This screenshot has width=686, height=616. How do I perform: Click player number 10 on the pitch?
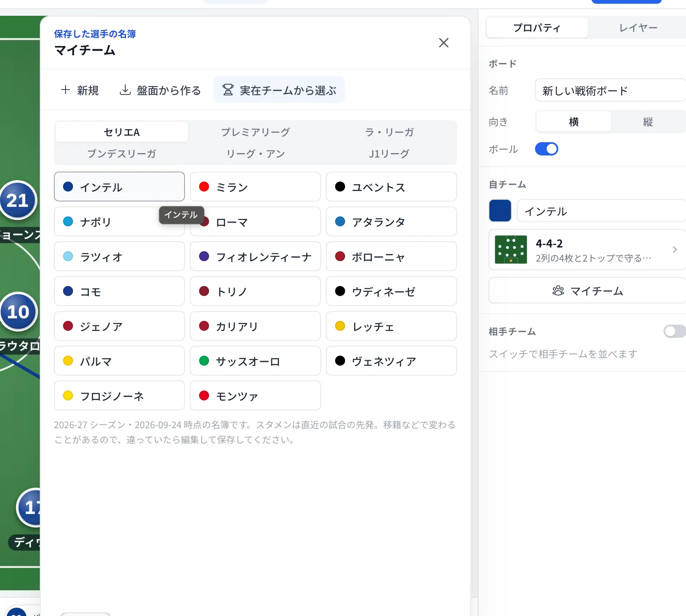(18, 312)
